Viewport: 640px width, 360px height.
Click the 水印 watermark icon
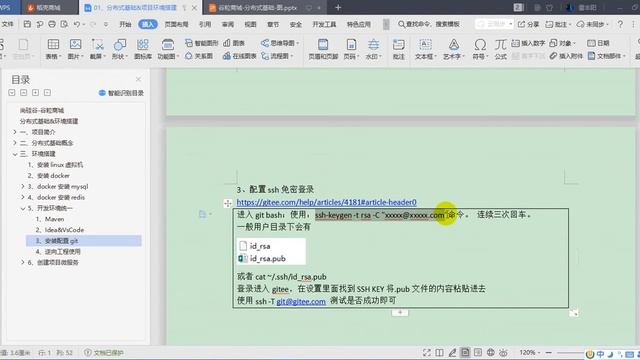click(x=373, y=49)
